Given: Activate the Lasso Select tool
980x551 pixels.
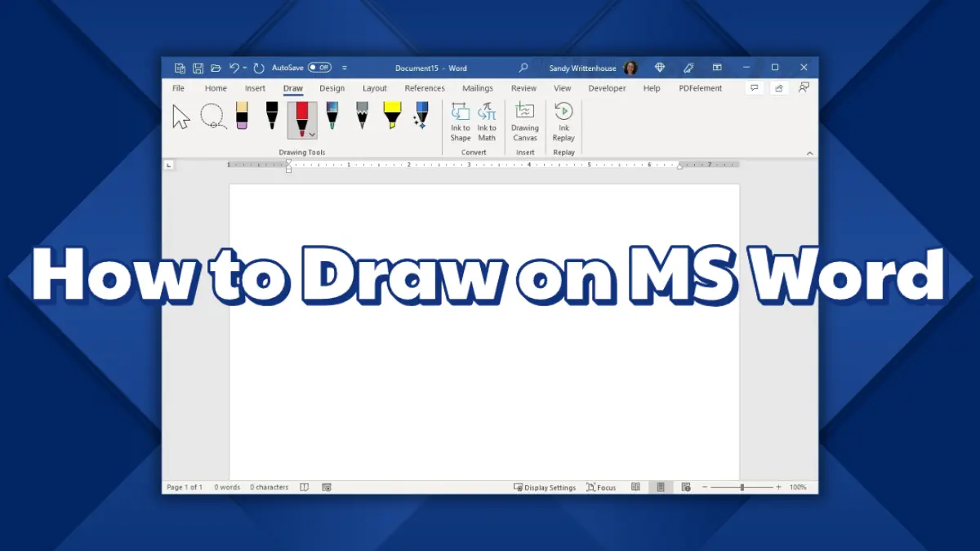Looking at the screenshot, I should 213,117.
